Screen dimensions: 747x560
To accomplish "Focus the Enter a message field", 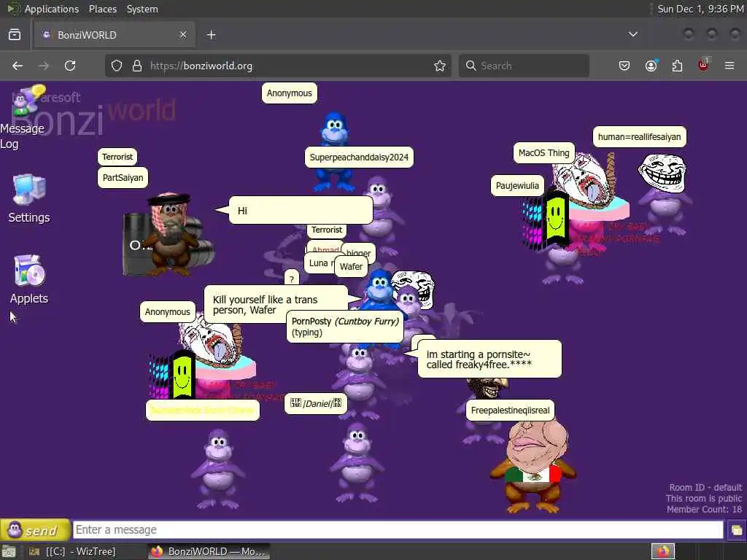I will (398, 529).
